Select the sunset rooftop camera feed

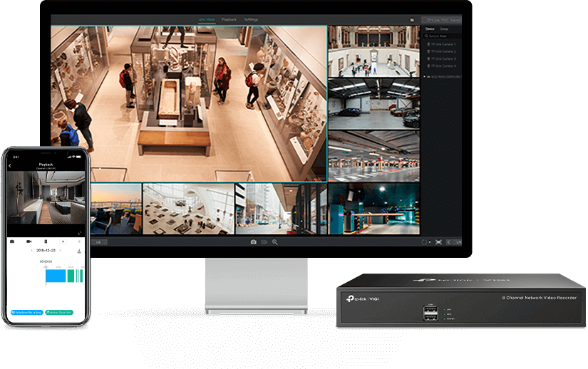pyautogui.click(x=116, y=209)
